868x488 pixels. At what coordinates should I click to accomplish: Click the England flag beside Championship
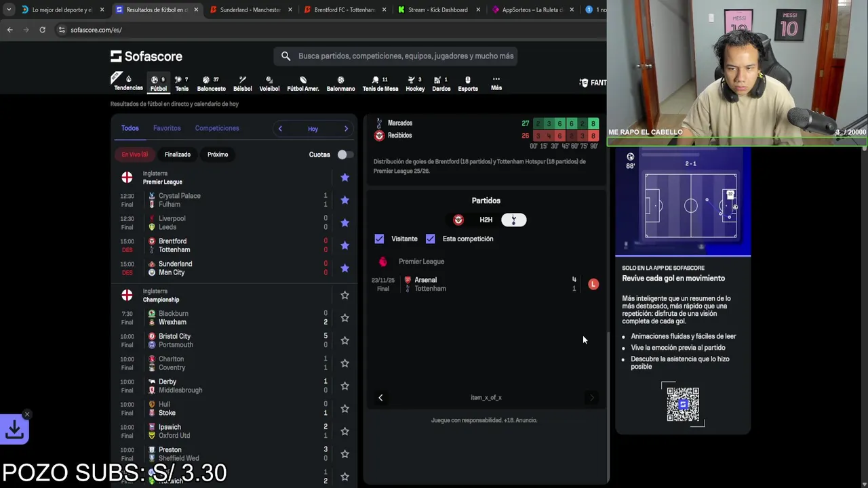(127, 296)
